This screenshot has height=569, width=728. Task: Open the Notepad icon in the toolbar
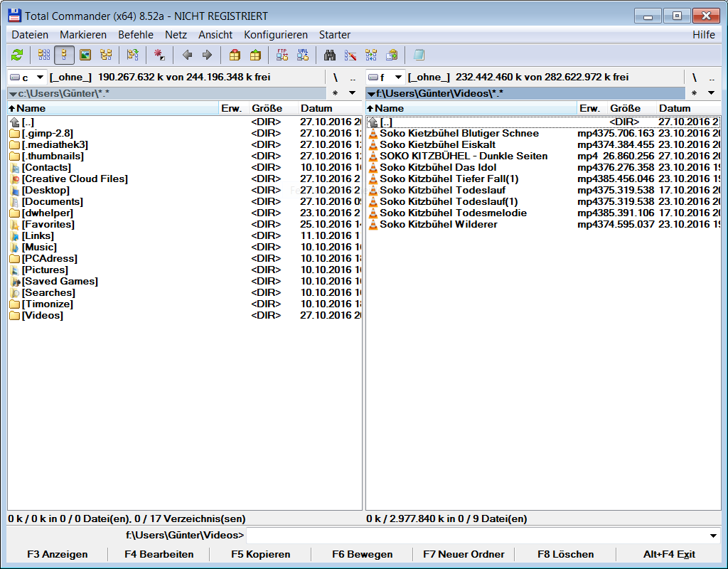pyautogui.click(x=419, y=55)
